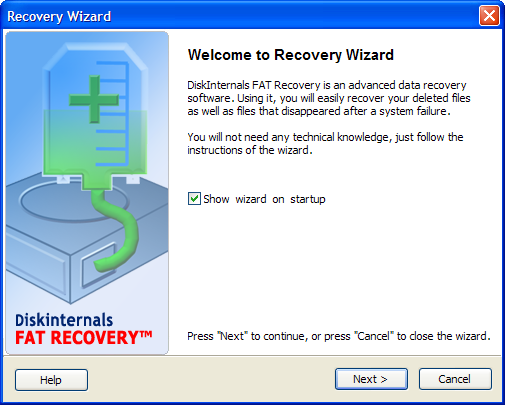Click the DiskInternals FAT Recovery description paragraph
Screen dimensions: 505x405
(329, 98)
